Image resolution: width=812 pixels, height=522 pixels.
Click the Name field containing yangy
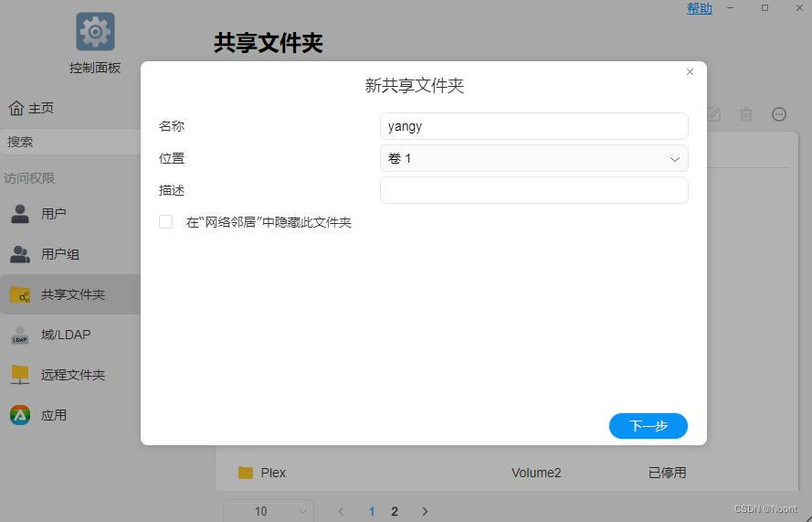click(x=534, y=126)
